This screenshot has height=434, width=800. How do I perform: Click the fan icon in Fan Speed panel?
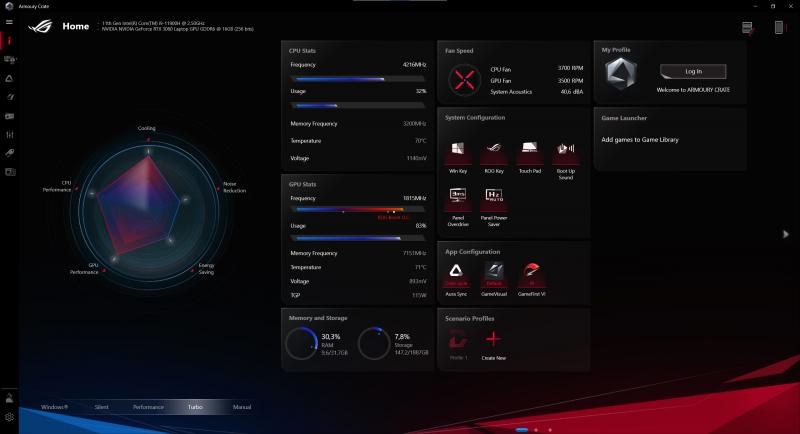(x=464, y=80)
